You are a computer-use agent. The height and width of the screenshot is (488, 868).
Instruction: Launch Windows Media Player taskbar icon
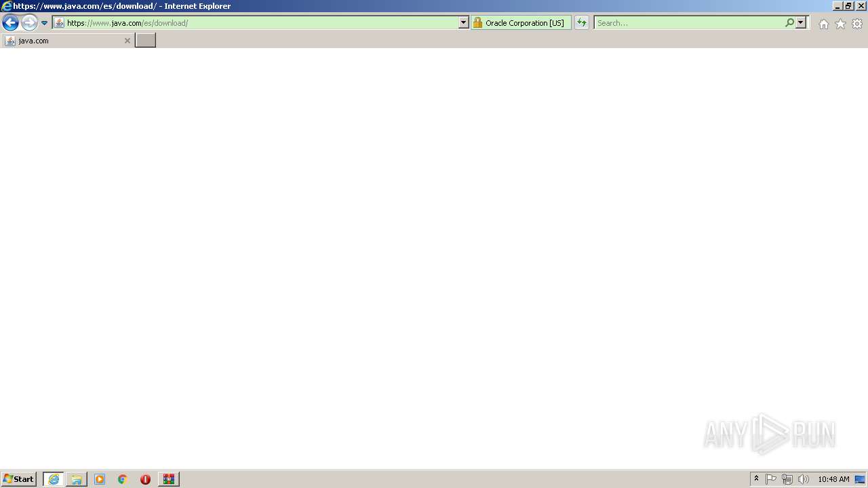(100, 479)
